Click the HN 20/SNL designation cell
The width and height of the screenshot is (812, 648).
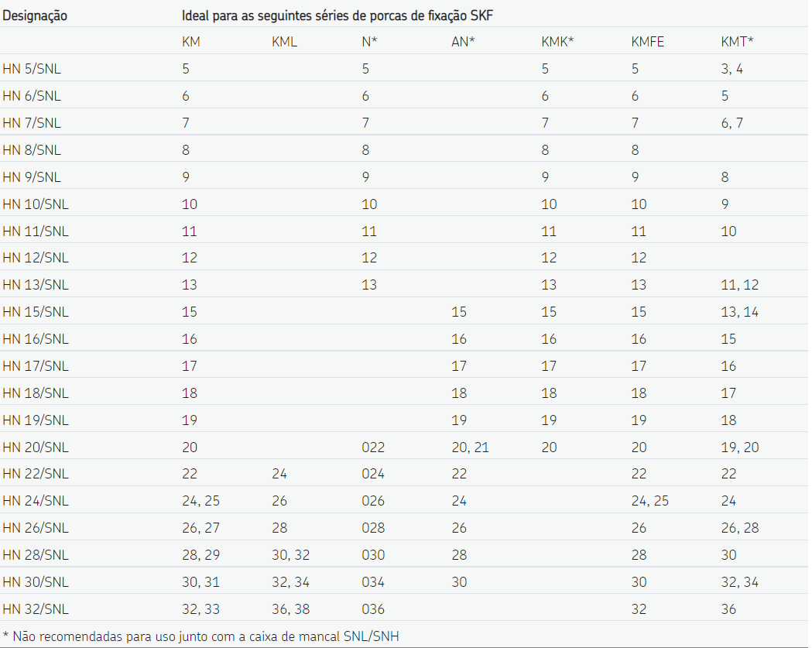click(36, 447)
